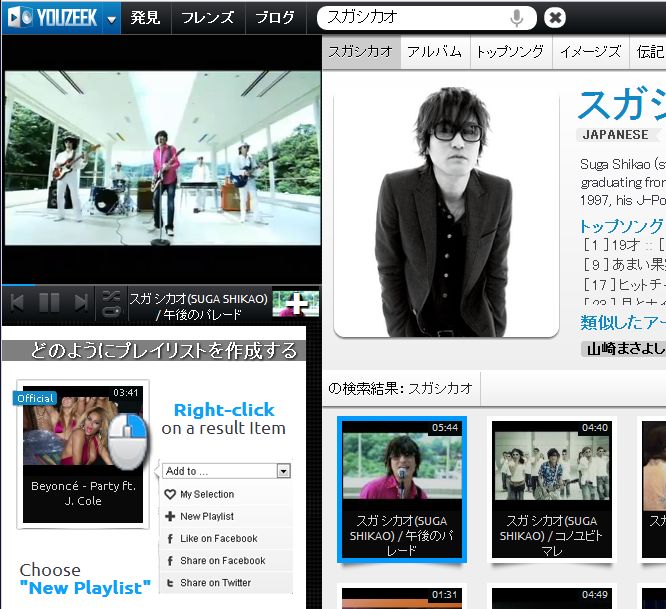Click the Beyoncé Party ft. J. Cole thumbnail
The height and width of the screenshot is (609, 666).
[83, 454]
